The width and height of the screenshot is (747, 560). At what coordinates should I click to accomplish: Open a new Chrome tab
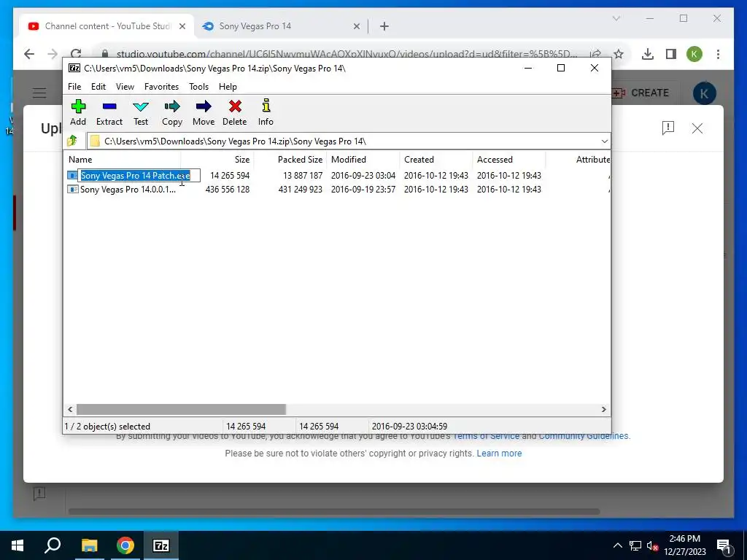(384, 27)
